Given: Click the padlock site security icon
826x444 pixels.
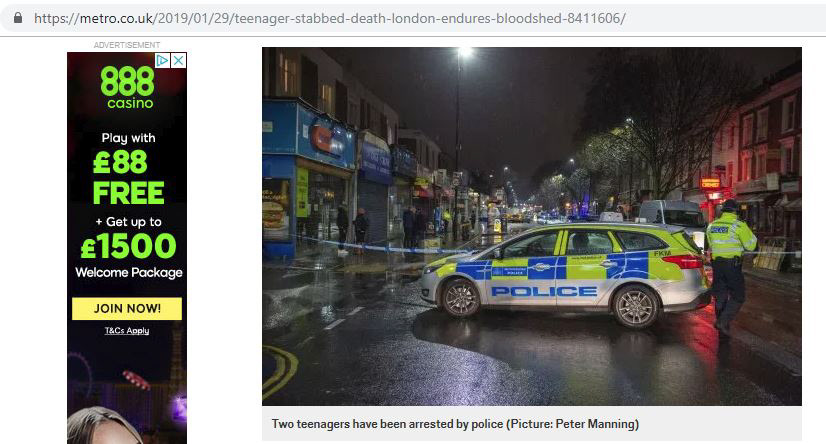Looking at the screenshot, I should 18,18.
